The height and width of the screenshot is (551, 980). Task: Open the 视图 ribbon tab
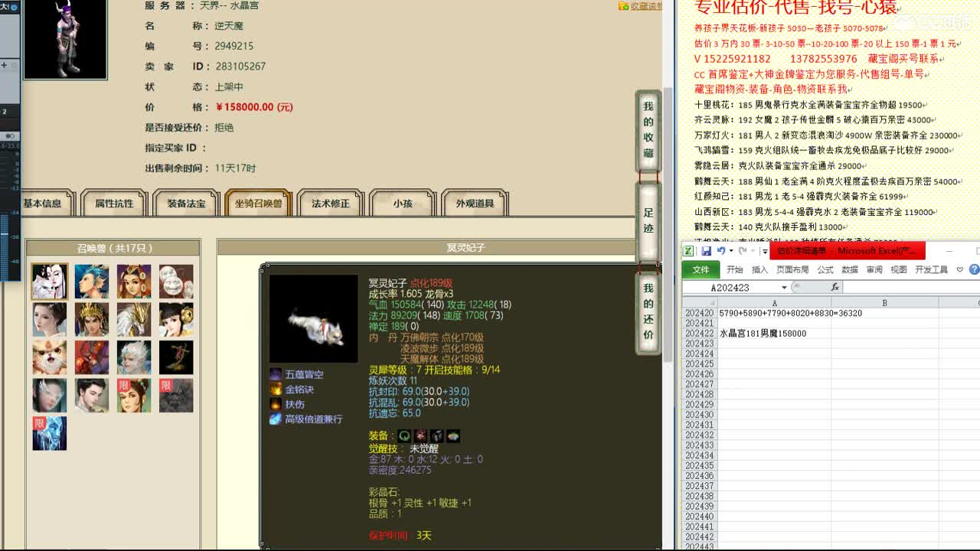(899, 269)
